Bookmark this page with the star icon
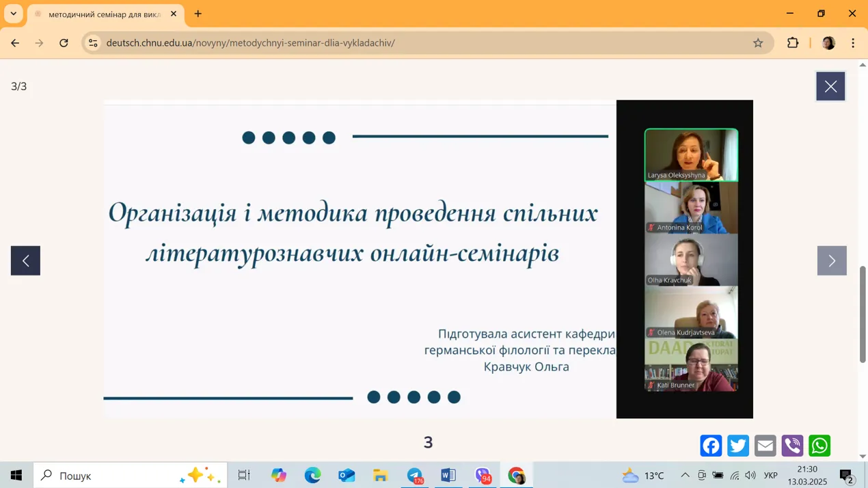868x488 pixels. pyautogui.click(x=758, y=43)
